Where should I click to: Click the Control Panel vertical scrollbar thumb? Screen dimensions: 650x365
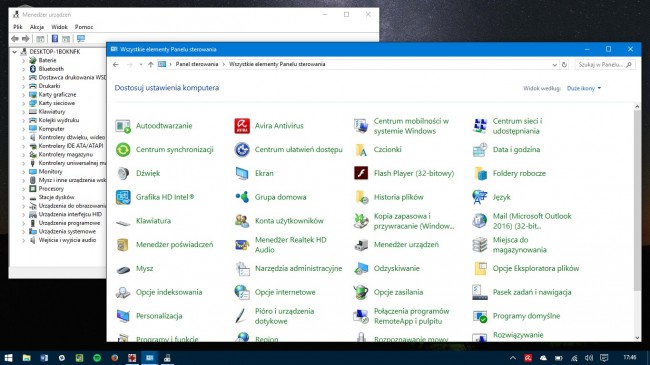tap(637, 200)
